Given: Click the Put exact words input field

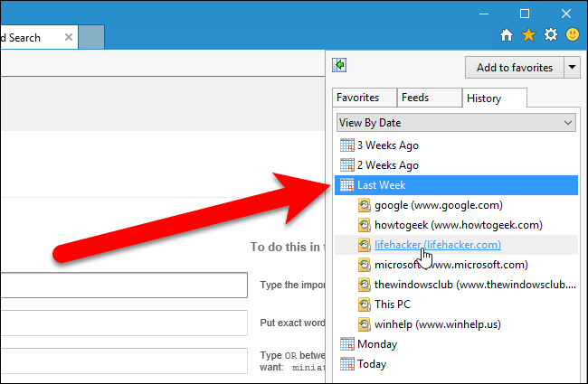Looking at the screenshot, I should coord(124,323).
